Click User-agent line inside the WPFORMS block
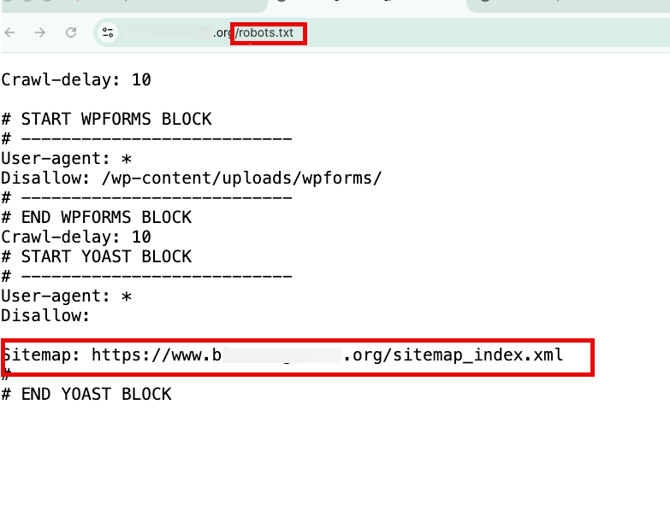 pos(66,158)
